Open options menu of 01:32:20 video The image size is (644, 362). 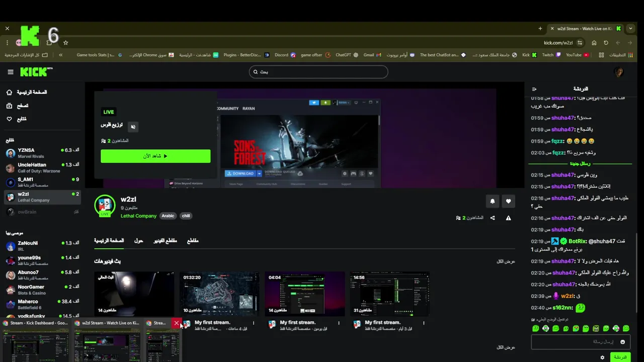(253, 323)
